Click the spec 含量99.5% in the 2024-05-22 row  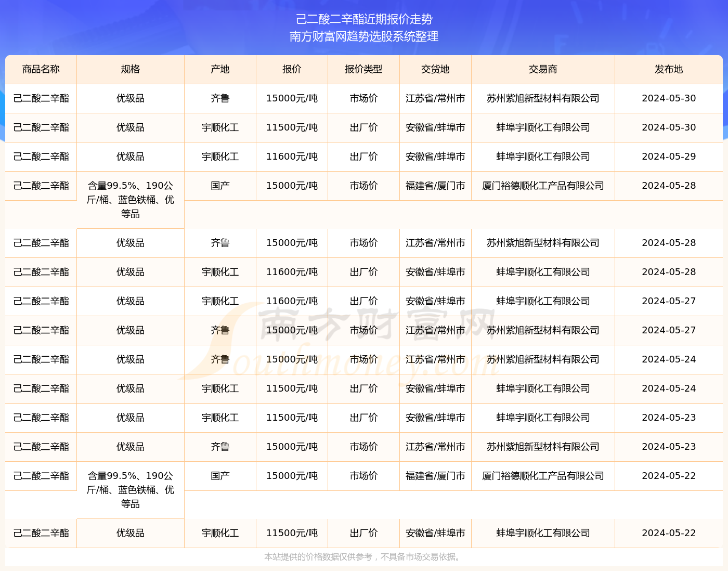[131, 490]
